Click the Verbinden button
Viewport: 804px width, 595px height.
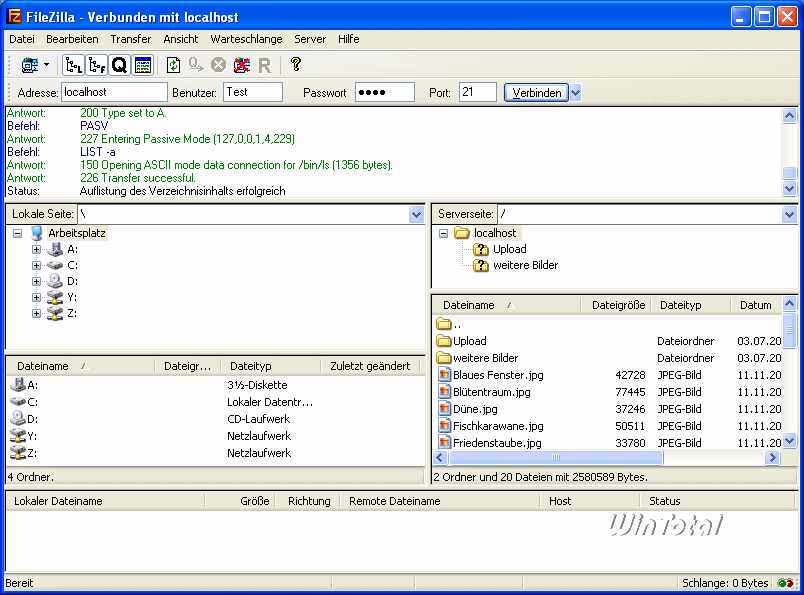point(536,92)
